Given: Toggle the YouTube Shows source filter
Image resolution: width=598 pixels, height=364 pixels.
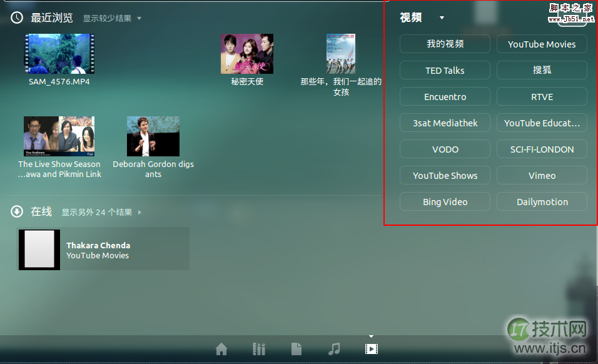Looking at the screenshot, I should click(445, 175).
